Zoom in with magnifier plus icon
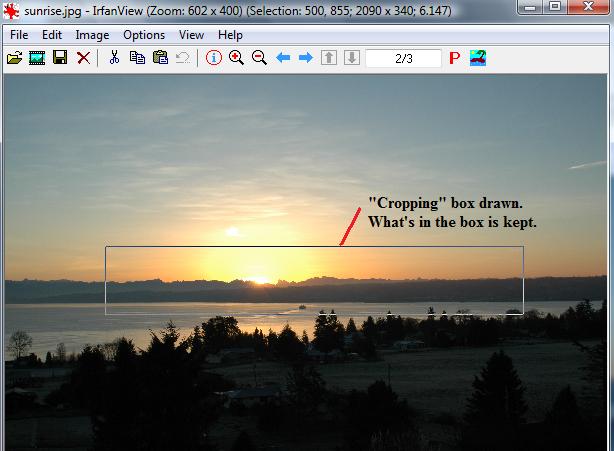Image resolution: width=614 pixels, height=451 pixels. click(x=237, y=58)
